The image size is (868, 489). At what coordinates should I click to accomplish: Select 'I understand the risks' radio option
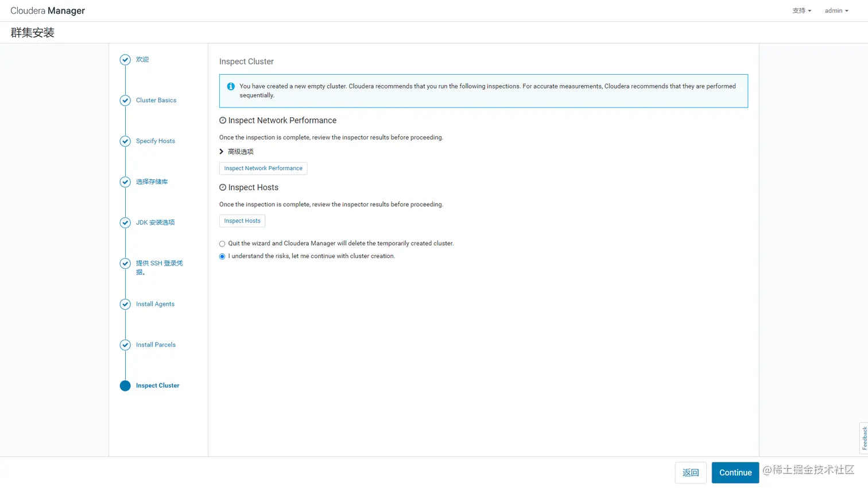pyautogui.click(x=222, y=256)
